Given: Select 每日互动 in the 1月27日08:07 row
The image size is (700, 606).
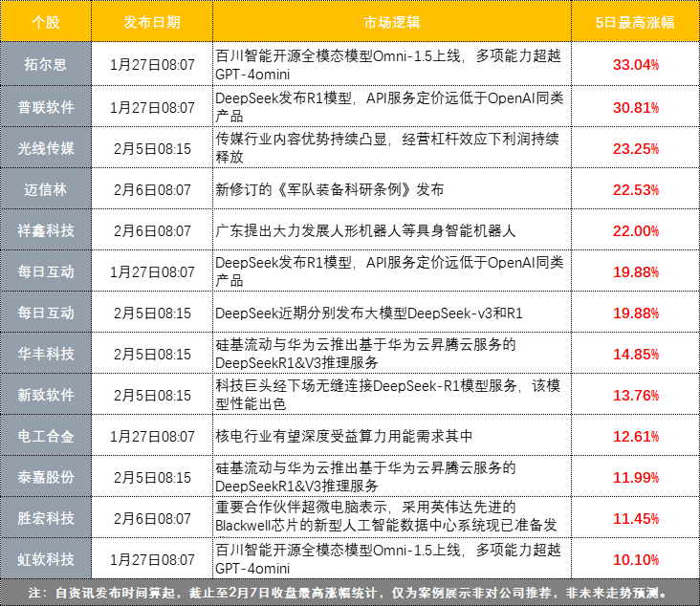Looking at the screenshot, I should [46, 271].
